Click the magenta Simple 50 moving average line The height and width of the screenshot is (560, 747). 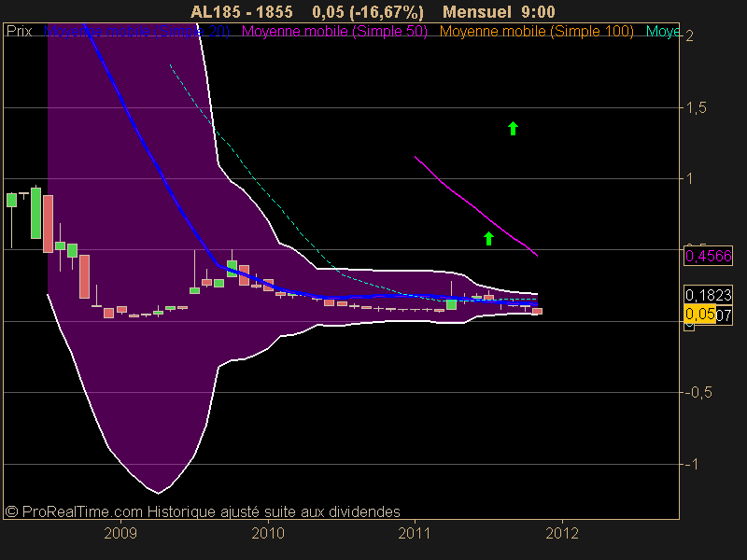pos(476,206)
